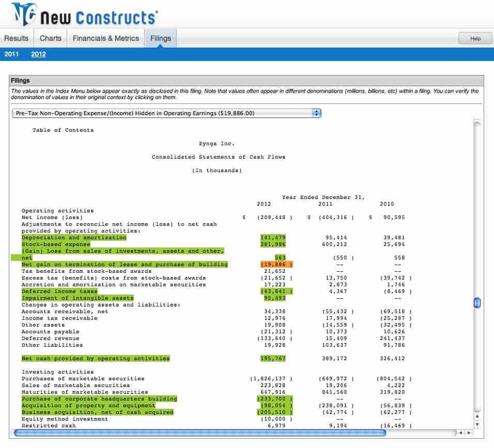Click 2010 net income value 90,595

[x=394, y=218]
